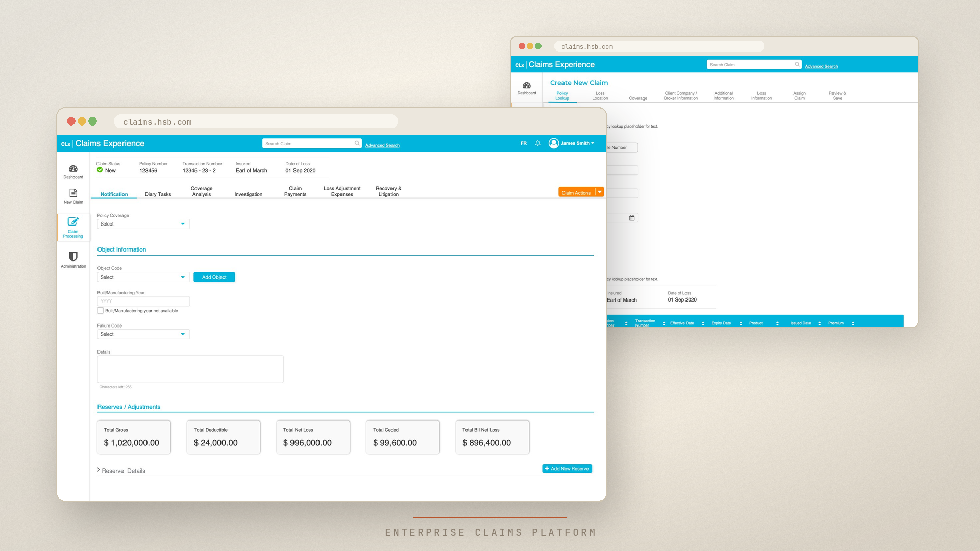Open New Claim from the sidebar
Screen dimensions: 980x551
(x=73, y=196)
